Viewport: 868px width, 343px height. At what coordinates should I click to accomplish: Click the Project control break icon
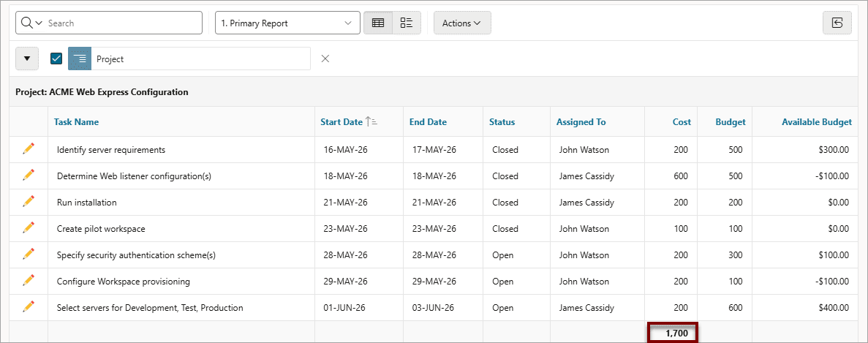80,59
